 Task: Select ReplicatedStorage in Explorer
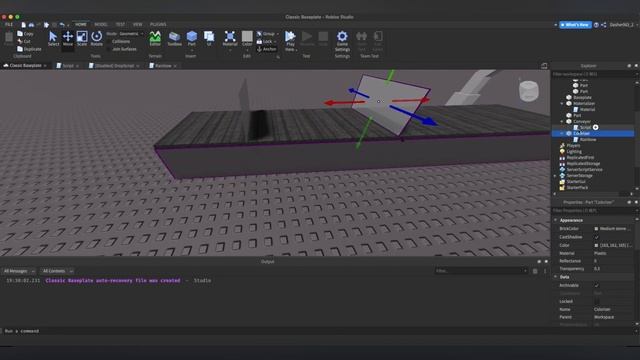[x=583, y=164]
